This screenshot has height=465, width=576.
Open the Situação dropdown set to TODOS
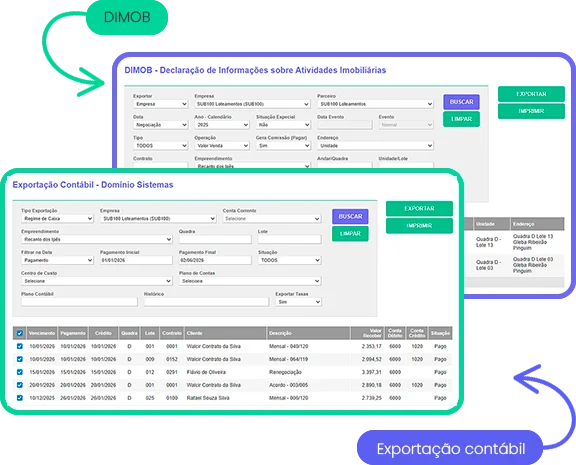289,260
